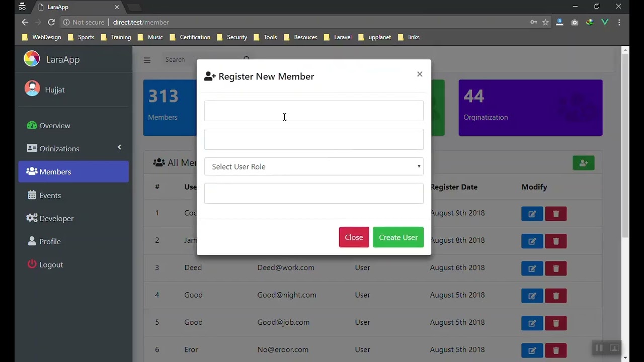Image resolution: width=644 pixels, height=362 pixels.
Task: Open the Music bookmarks folder
Action: pyautogui.click(x=150, y=37)
